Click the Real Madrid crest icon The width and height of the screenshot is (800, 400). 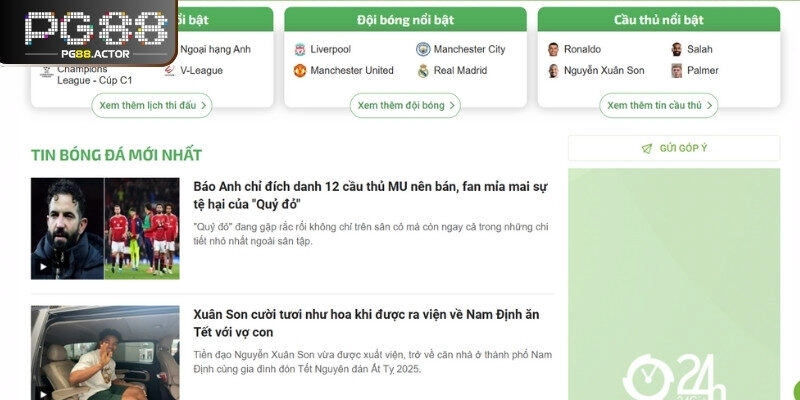pyautogui.click(x=422, y=71)
